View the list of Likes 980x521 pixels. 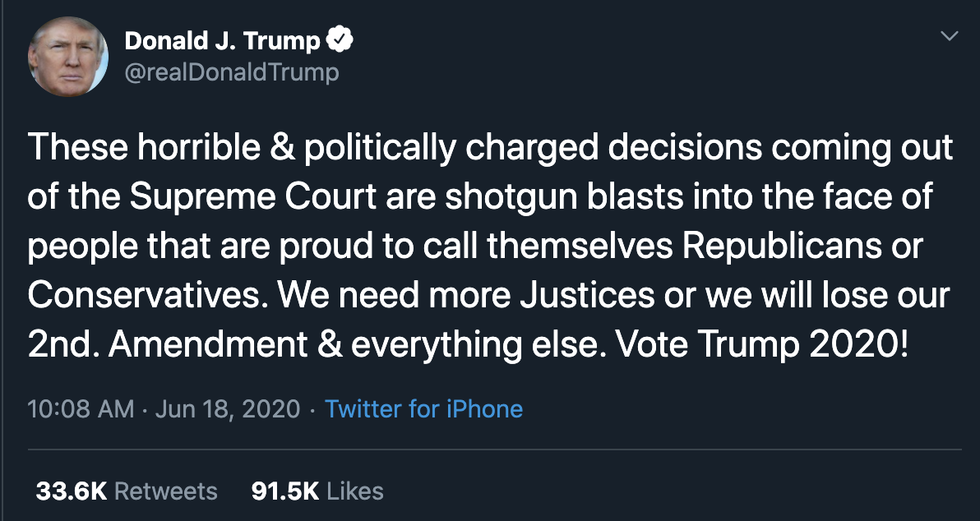coord(355,491)
